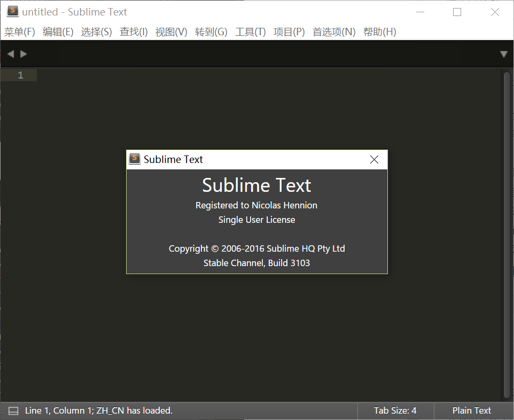Click the vertical editor scrollbar

507,235
